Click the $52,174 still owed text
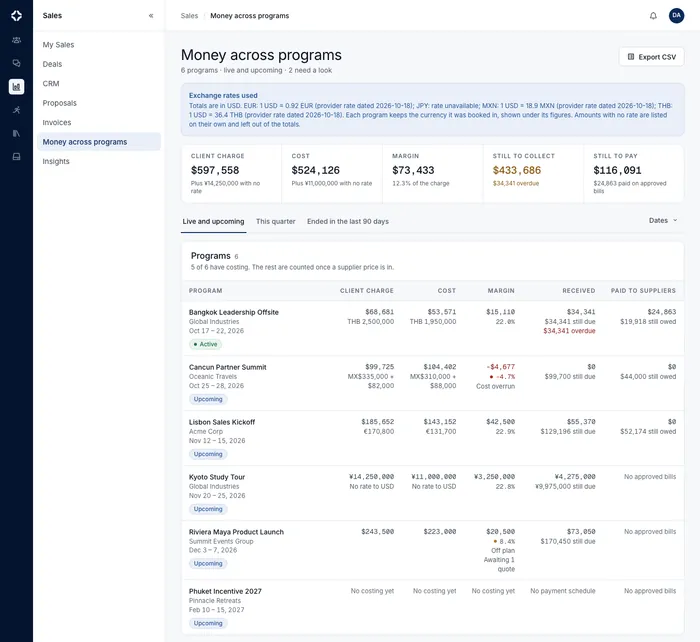 (x=648, y=431)
